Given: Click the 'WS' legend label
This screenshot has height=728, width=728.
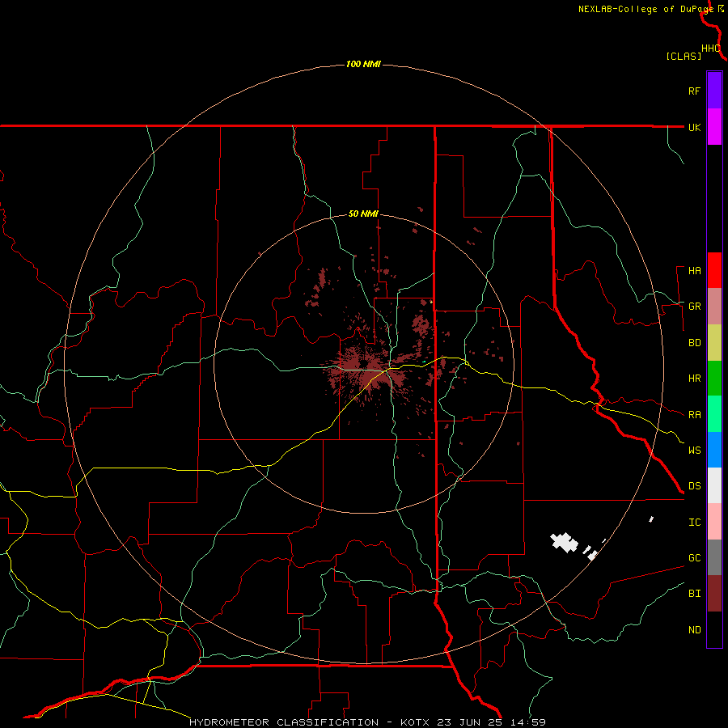Looking at the screenshot, I should pos(694,451).
